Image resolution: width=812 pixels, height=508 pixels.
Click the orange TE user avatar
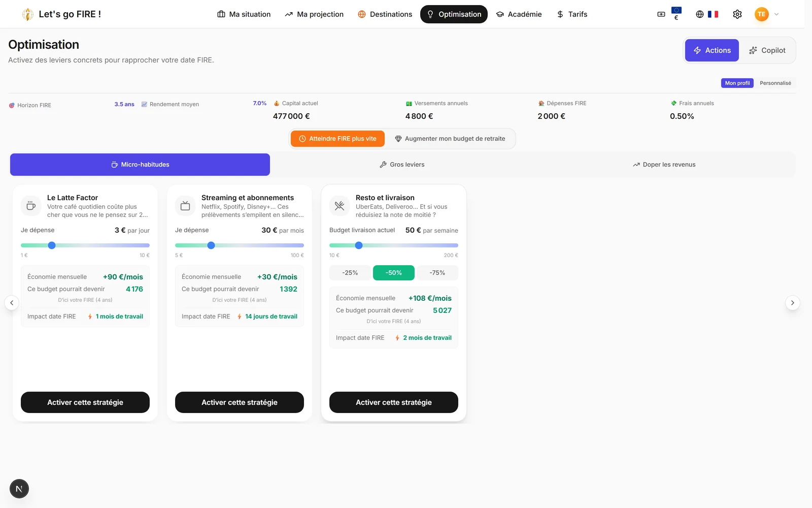point(761,14)
